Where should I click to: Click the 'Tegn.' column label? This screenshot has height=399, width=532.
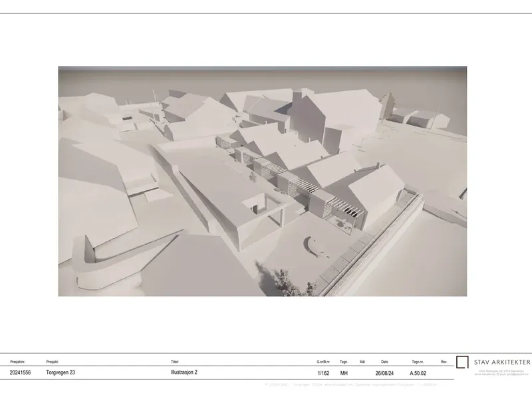click(x=344, y=362)
